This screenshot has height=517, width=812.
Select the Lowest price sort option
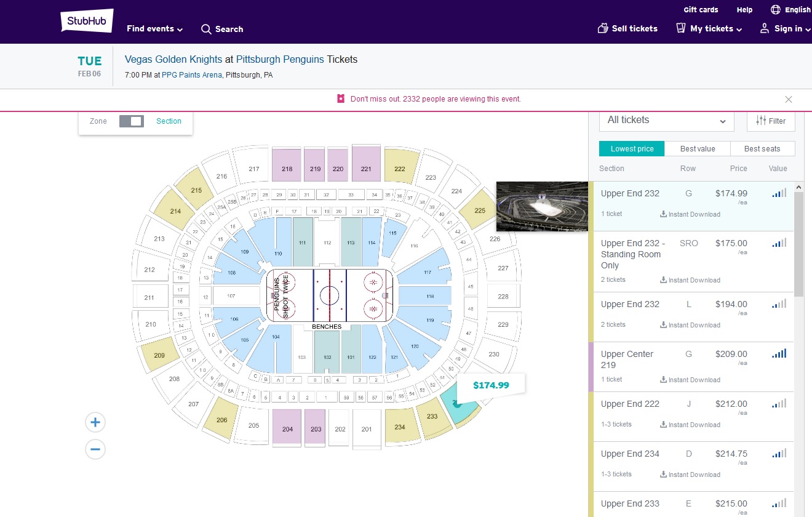pos(631,149)
